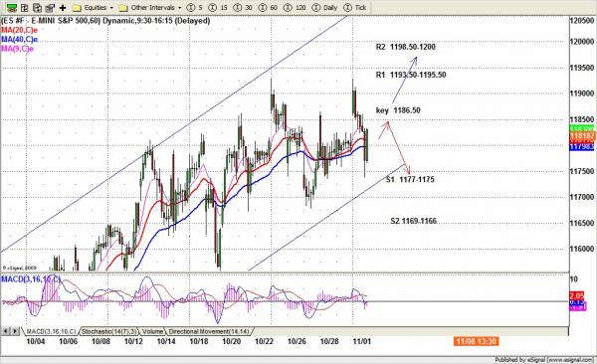Click the green chart icon in toolbar
The height and width of the screenshot is (364, 597).
11,8
